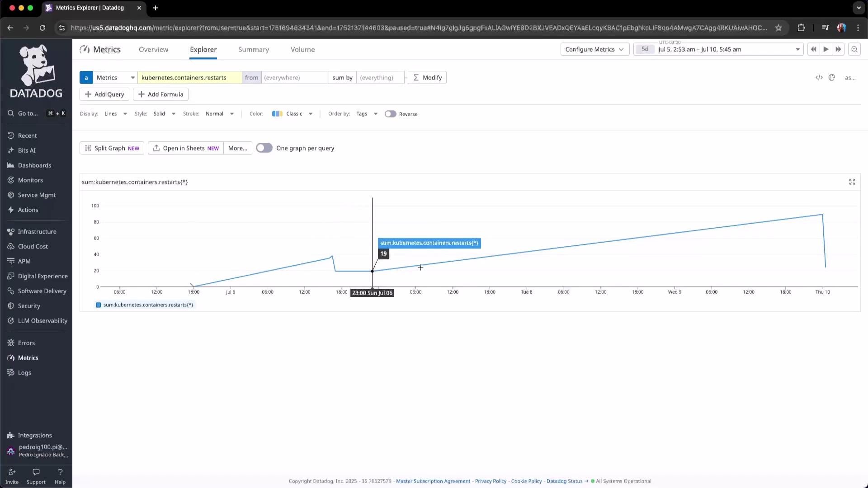868x488 pixels.
Task: Open Recent in the sidebar
Action: [27, 136]
